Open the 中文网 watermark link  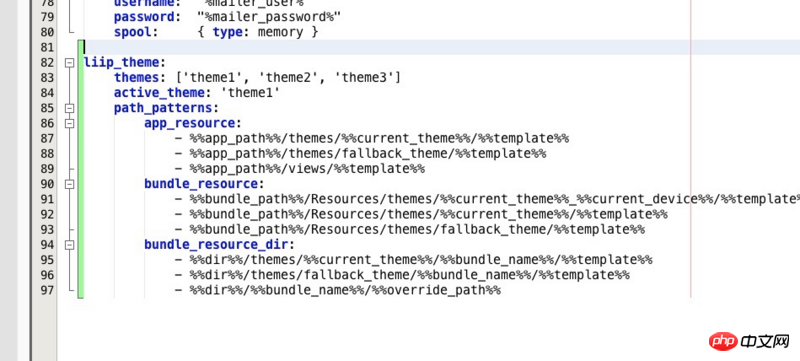766,341
